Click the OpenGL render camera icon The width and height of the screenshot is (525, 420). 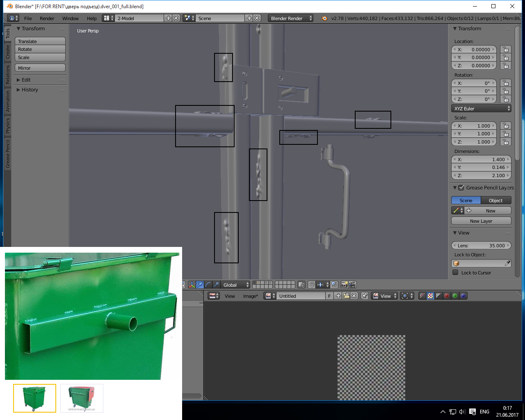pos(344,285)
